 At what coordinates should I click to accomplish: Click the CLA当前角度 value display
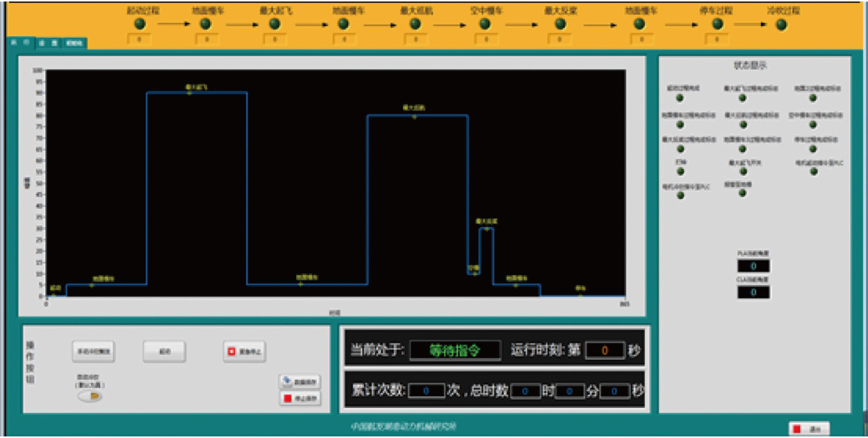click(754, 292)
